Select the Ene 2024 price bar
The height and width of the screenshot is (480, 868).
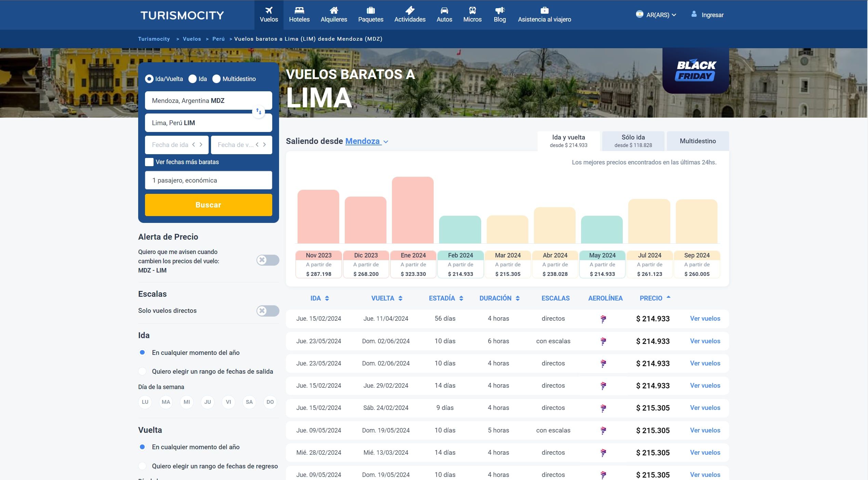412,210
